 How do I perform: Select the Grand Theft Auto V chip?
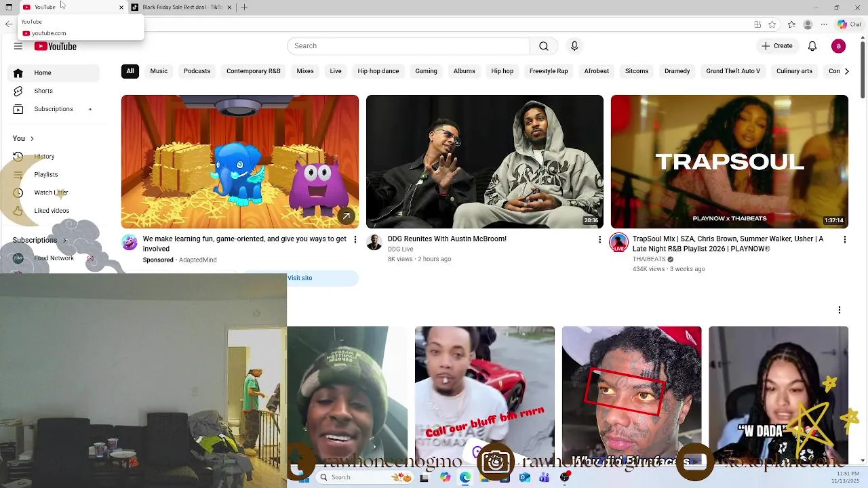733,71
